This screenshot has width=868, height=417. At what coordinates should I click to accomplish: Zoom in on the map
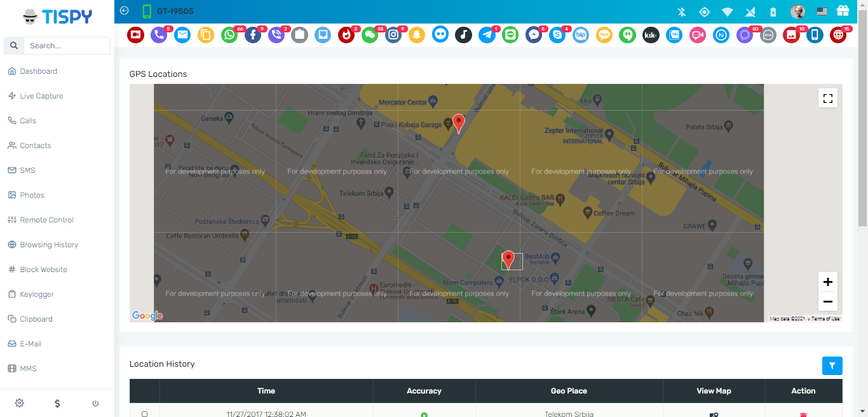tap(828, 282)
